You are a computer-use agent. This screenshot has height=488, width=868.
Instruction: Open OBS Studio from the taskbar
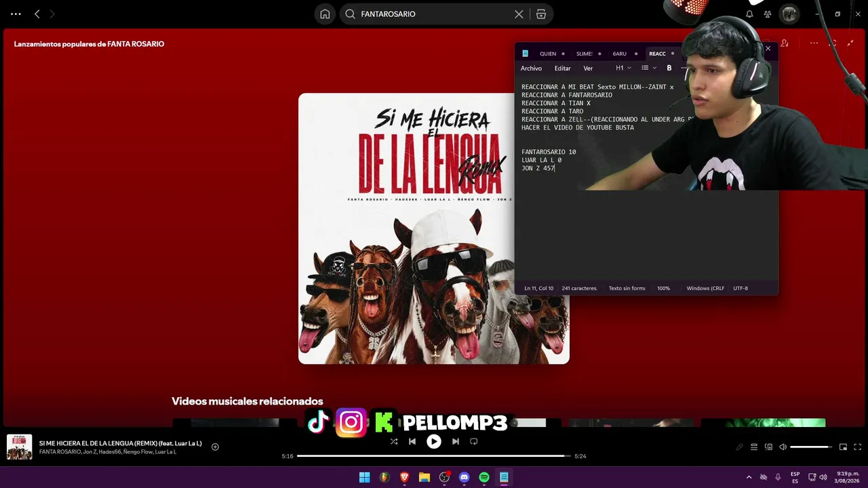coord(444,477)
